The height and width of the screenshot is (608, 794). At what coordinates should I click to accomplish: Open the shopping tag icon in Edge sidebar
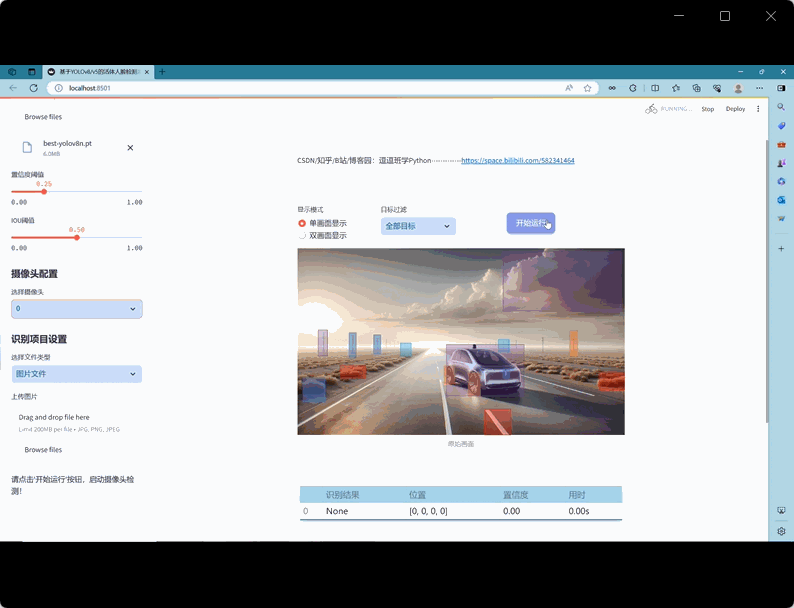(781, 126)
